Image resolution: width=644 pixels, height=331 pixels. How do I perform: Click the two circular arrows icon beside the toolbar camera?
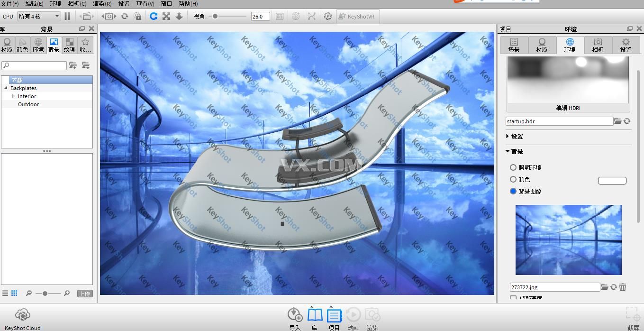pyautogui.click(x=125, y=16)
